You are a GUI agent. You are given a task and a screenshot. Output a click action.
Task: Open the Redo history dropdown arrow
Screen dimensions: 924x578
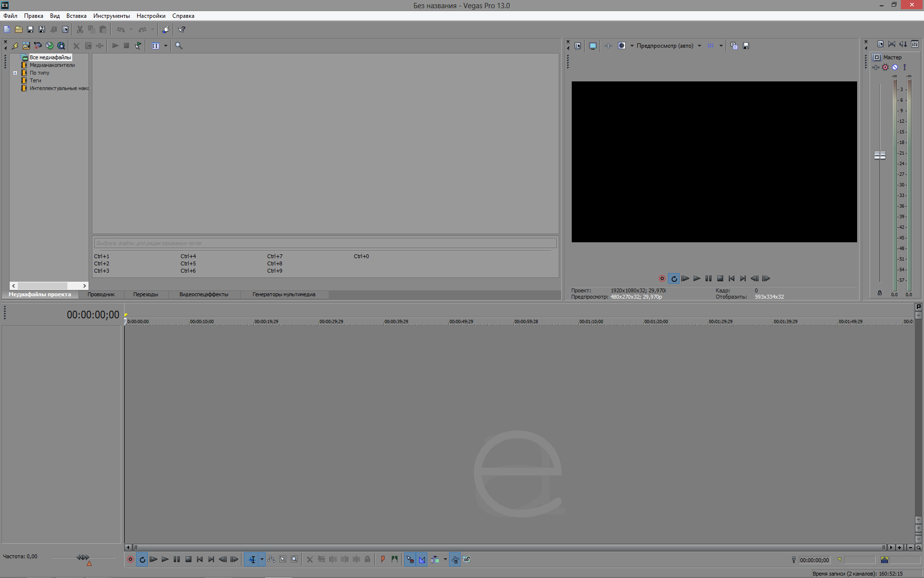[x=153, y=29]
